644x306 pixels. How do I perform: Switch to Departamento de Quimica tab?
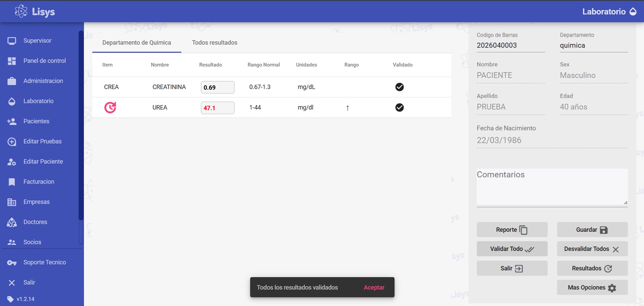pyautogui.click(x=137, y=42)
